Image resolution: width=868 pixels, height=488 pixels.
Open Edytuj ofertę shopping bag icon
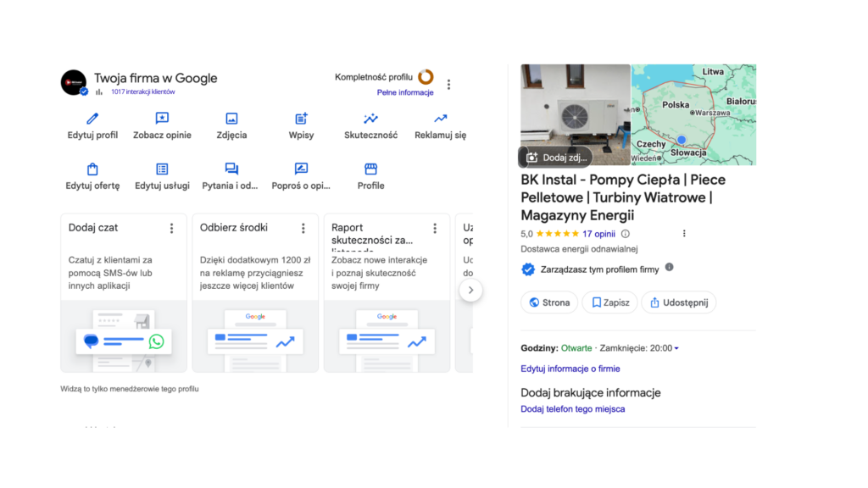click(92, 169)
